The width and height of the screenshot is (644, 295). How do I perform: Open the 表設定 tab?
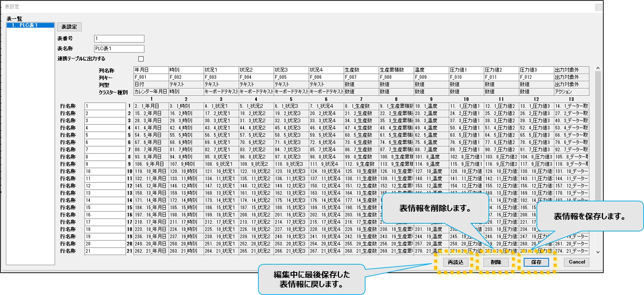pos(69,27)
